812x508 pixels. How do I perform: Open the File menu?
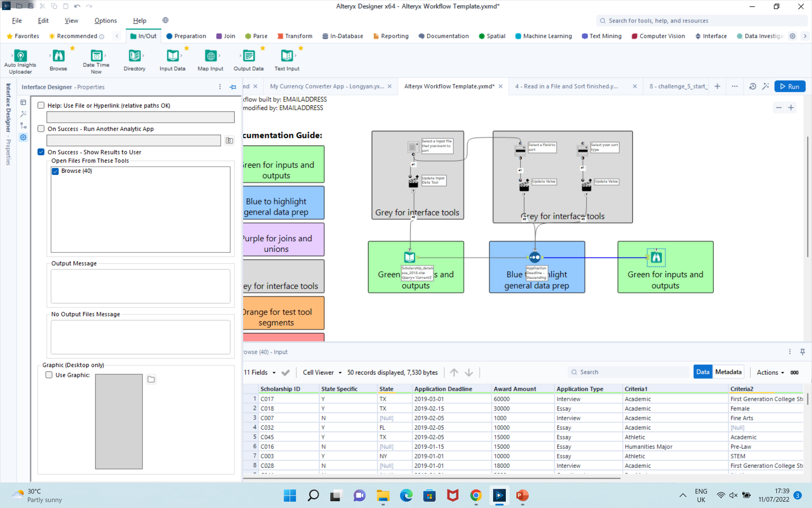[17, 20]
